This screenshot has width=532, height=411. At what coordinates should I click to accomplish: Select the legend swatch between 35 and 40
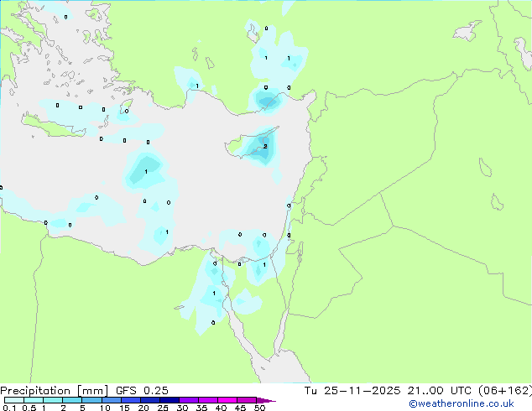(208, 400)
